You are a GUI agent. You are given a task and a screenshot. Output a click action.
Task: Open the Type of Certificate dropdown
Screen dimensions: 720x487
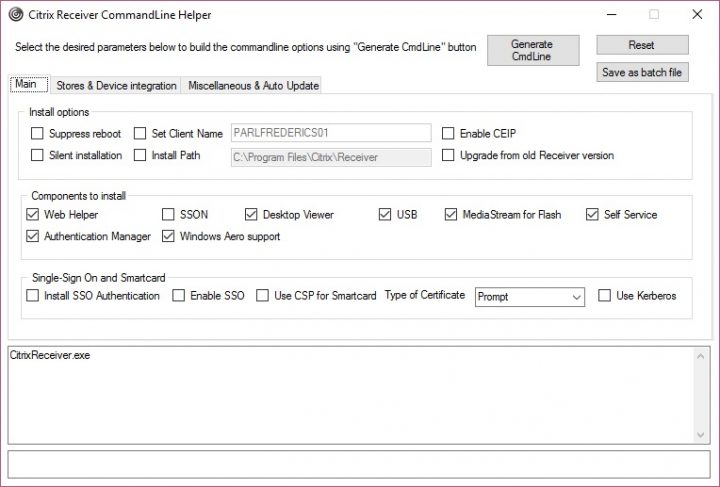click(x=576, y=297)
